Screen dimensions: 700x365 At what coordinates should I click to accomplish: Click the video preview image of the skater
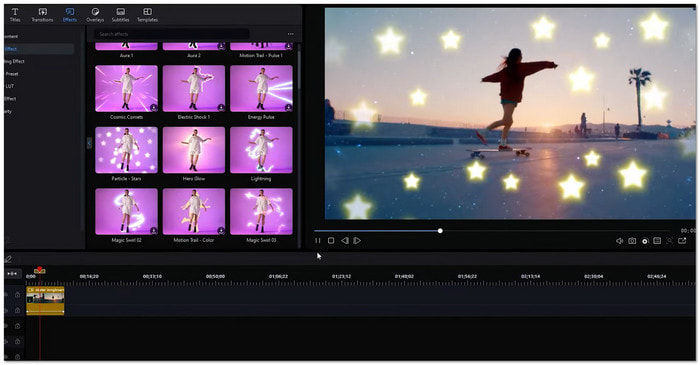click(x=510, y=113)
